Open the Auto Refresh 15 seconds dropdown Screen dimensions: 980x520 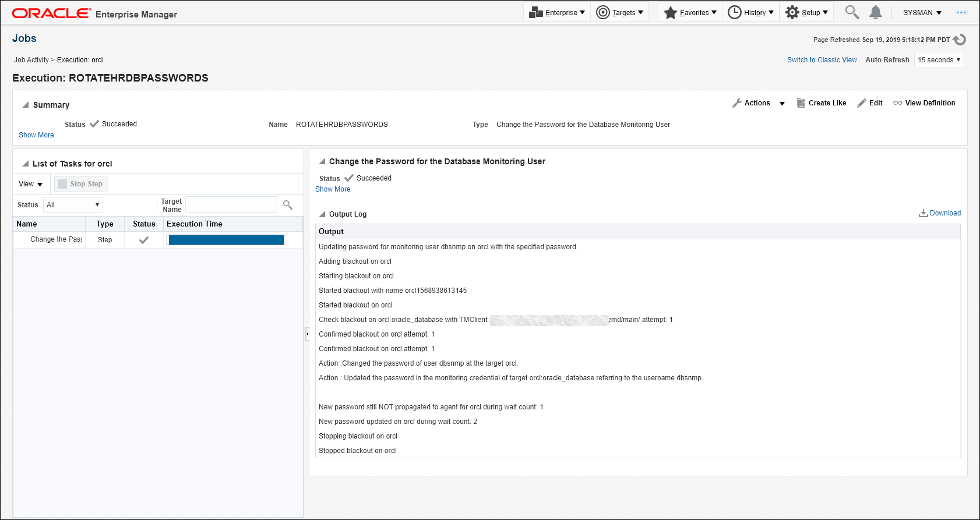pyautogui.click(x=939, y=60)
